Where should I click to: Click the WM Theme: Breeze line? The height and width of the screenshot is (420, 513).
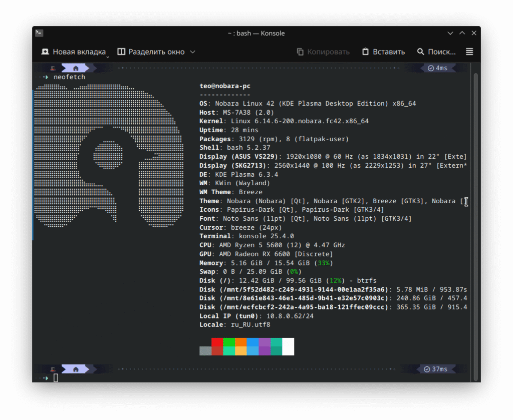[230, 192]
